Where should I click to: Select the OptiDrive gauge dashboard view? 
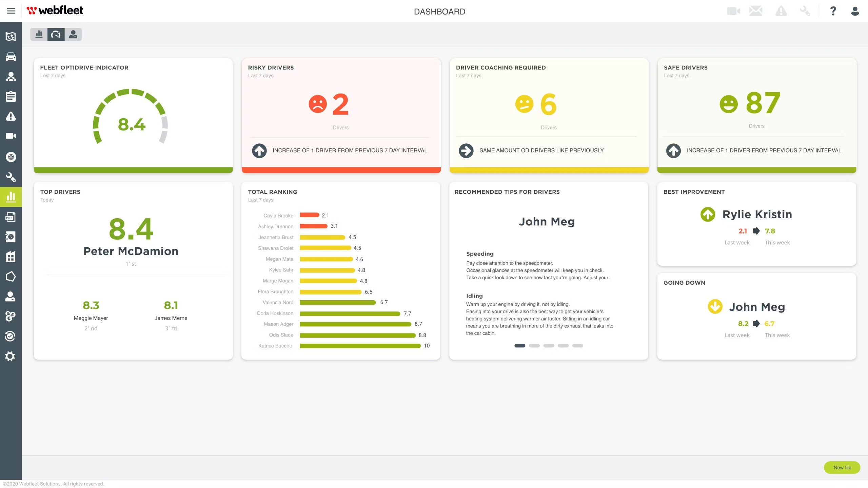(x=56, y=34)
